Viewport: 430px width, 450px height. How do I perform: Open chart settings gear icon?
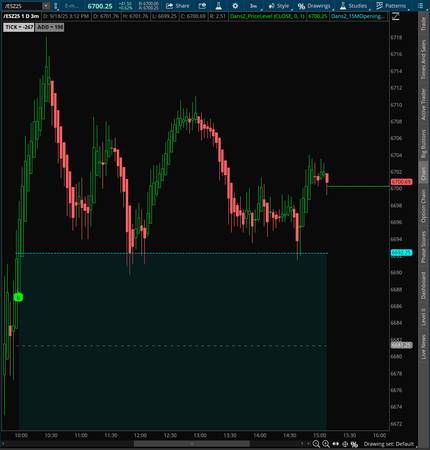[235, 6]
